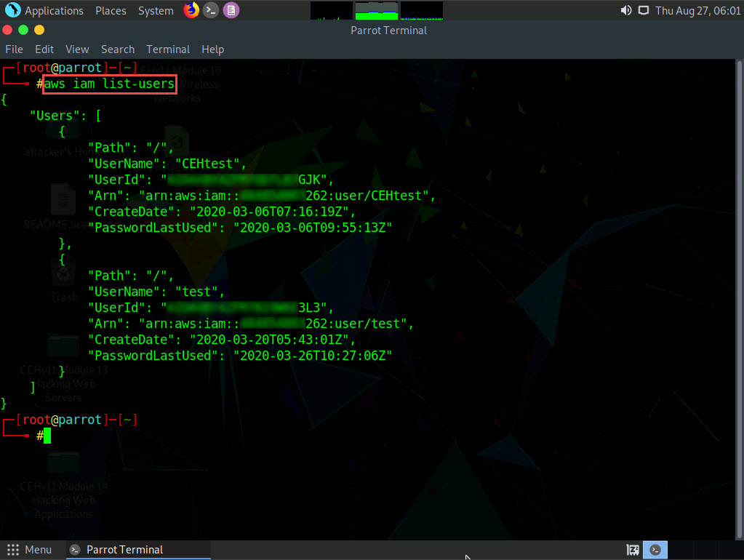The image size is (744, 560).
Task: Open the System menu in the top panel
Action: click(x=156, y=10)
